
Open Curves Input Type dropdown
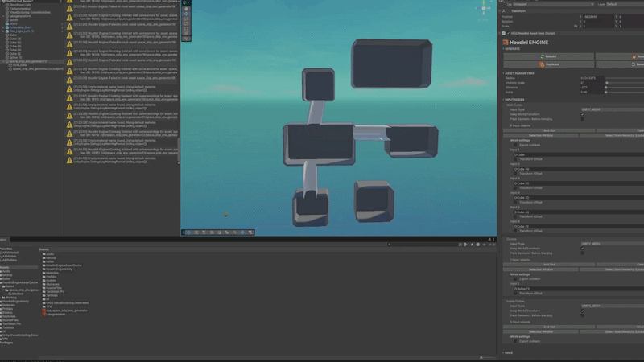612,244
